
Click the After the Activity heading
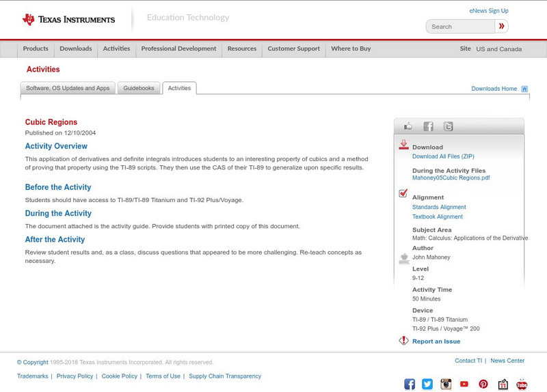[x=55, y=240]
